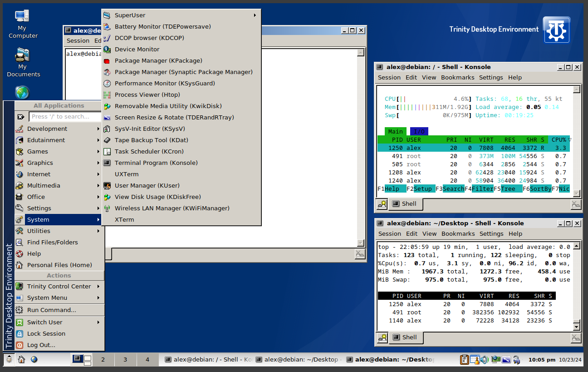This screenshot has height=372, width=588.
Task: Launch Process Viewer (Htop) from System menu
Action: [147, 94]
